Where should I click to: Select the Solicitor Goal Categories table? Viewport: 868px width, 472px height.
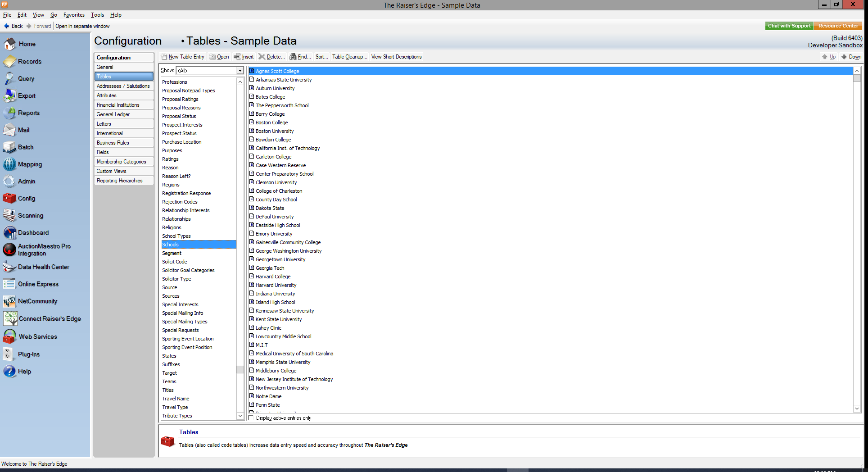pos(199,270)
